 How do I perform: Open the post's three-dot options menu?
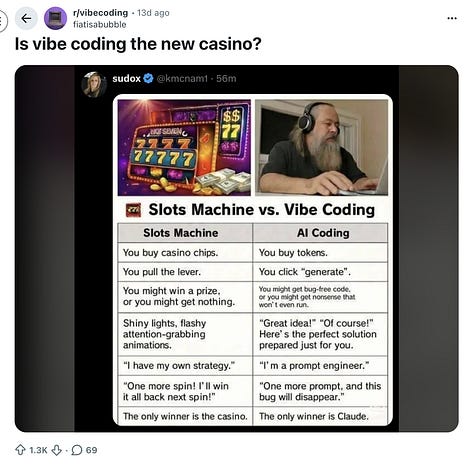point(452,18)
